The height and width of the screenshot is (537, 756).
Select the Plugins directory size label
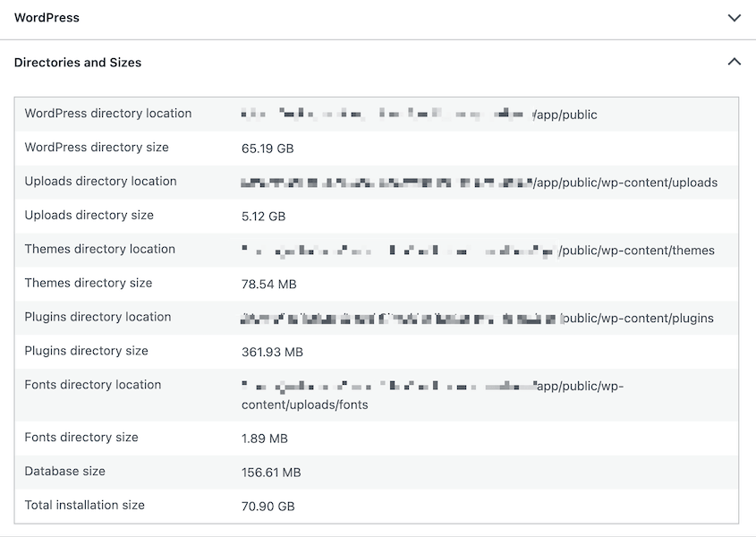point(86,351)
